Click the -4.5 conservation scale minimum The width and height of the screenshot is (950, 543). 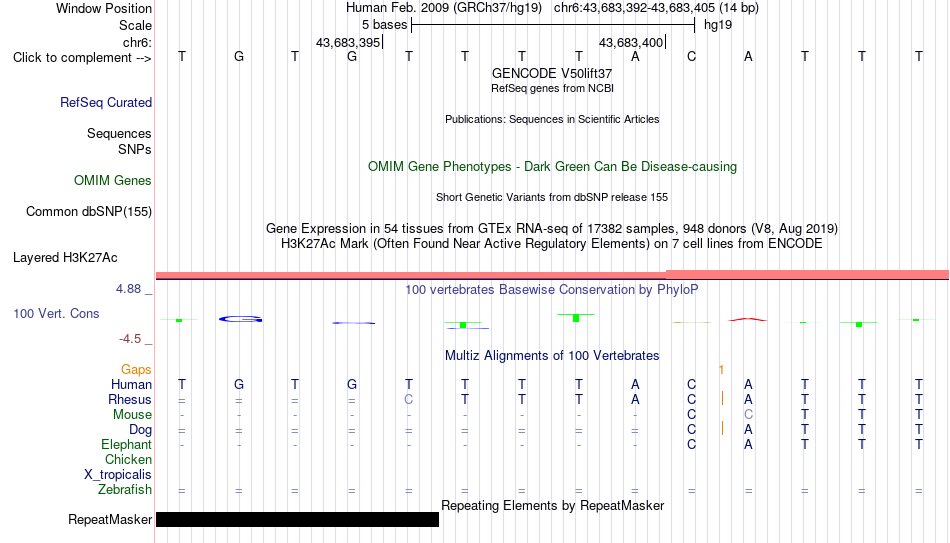pos(130,339)
